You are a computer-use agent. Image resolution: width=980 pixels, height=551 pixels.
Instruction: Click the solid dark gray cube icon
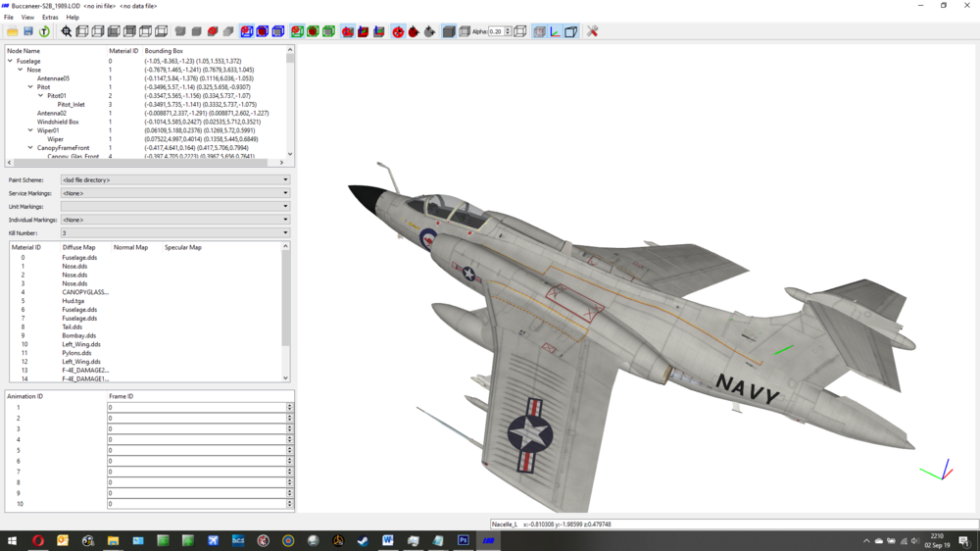click(449, 31)
